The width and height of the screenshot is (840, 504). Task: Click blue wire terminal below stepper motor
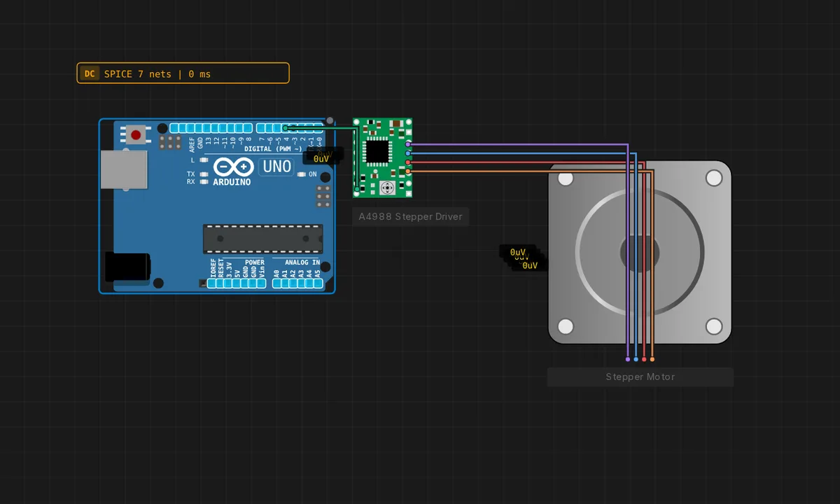click(636, 359)
